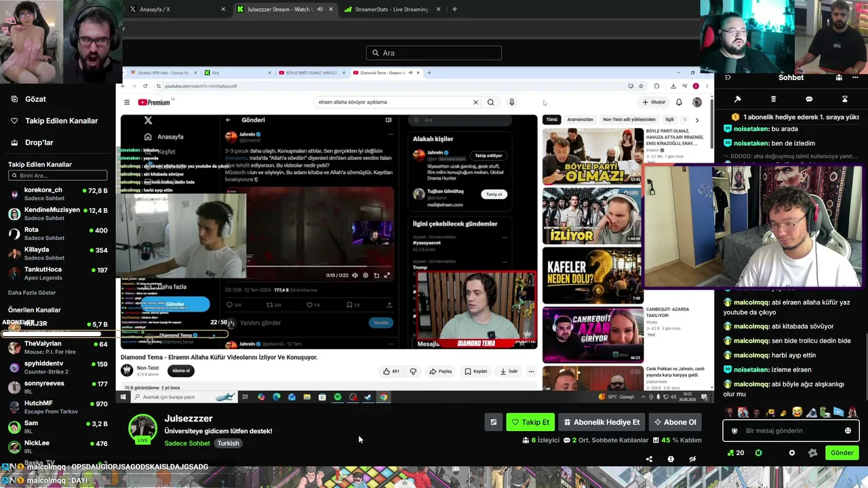Toggle the hide-stats crossed eye icon
868x488 pixels.
pos(692,459)
